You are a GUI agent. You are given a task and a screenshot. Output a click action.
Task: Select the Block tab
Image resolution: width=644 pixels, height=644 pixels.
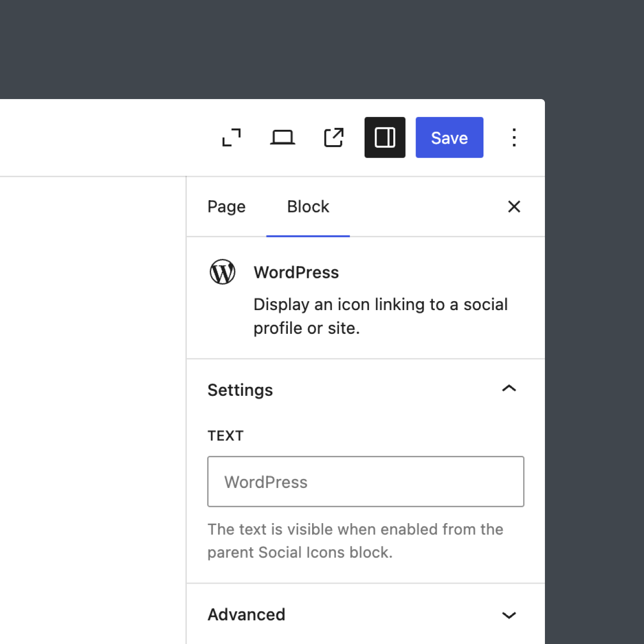308,207
